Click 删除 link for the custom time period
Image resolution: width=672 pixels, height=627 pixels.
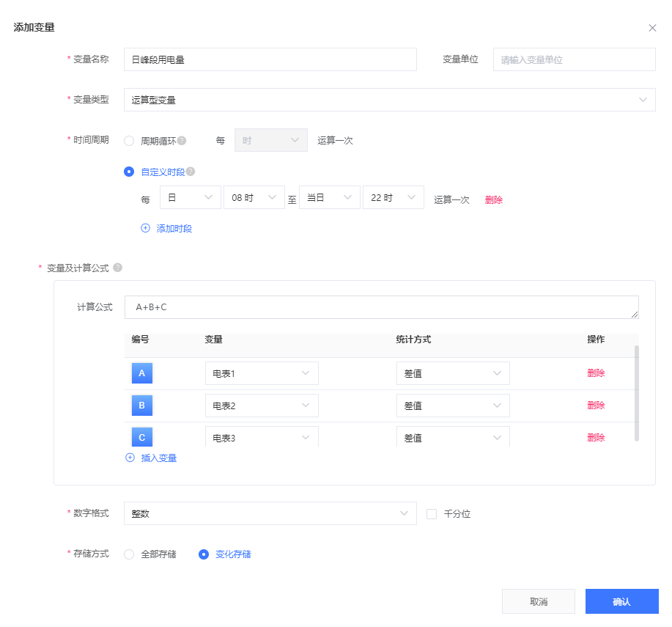point(493,199)
